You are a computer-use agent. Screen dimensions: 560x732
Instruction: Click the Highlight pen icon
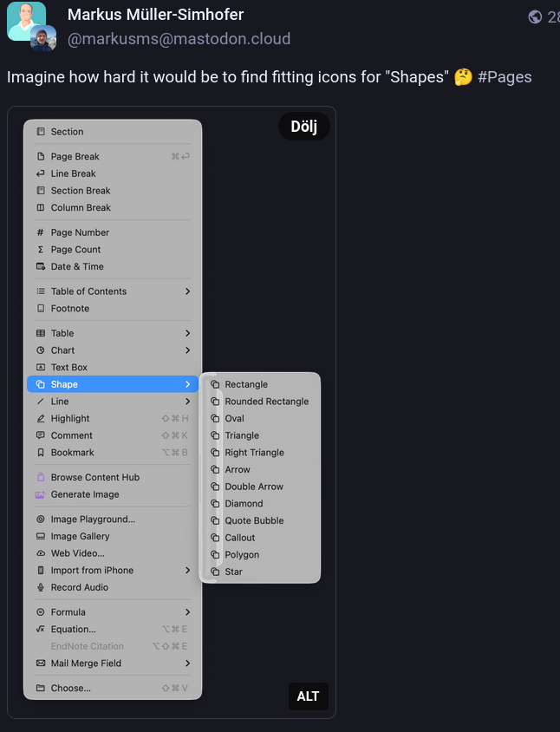pos(41,419)
